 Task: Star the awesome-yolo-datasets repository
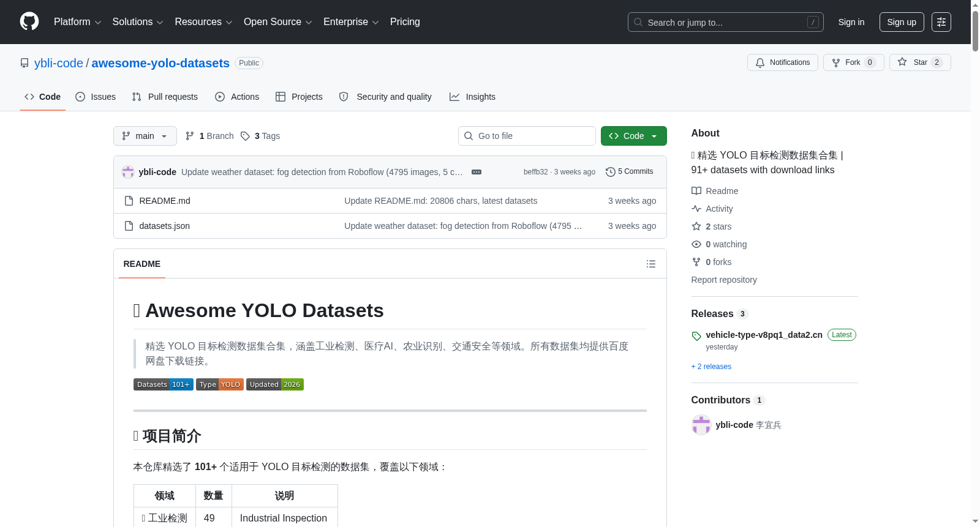point(920,62)
